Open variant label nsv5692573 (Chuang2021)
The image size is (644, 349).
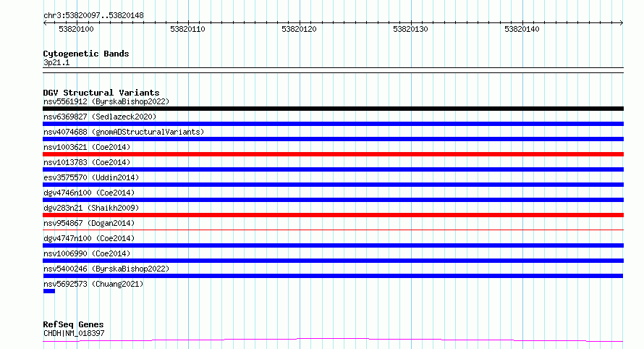click(x=93, y=284)
